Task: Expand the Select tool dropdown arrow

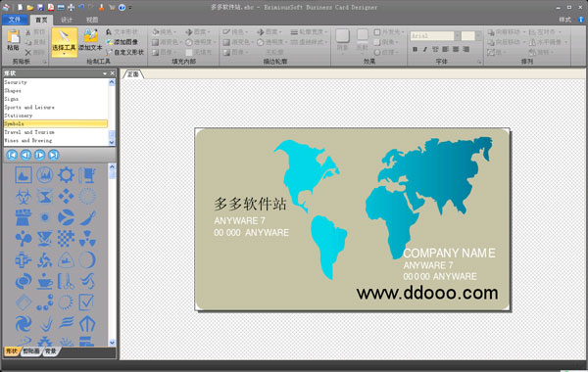Action: [64, 54]
